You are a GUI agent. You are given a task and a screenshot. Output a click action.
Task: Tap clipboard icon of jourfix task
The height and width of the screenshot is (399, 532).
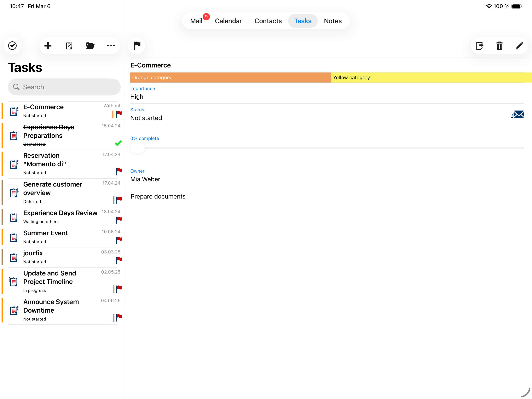click(14, 257)
